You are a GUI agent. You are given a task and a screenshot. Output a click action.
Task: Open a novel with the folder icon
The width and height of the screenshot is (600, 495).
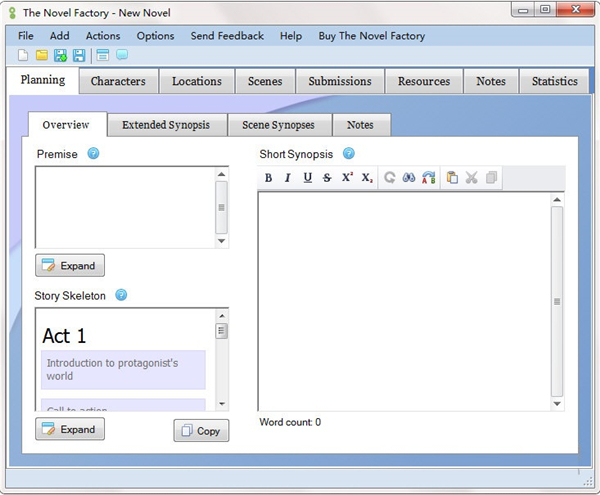[42, 55]
